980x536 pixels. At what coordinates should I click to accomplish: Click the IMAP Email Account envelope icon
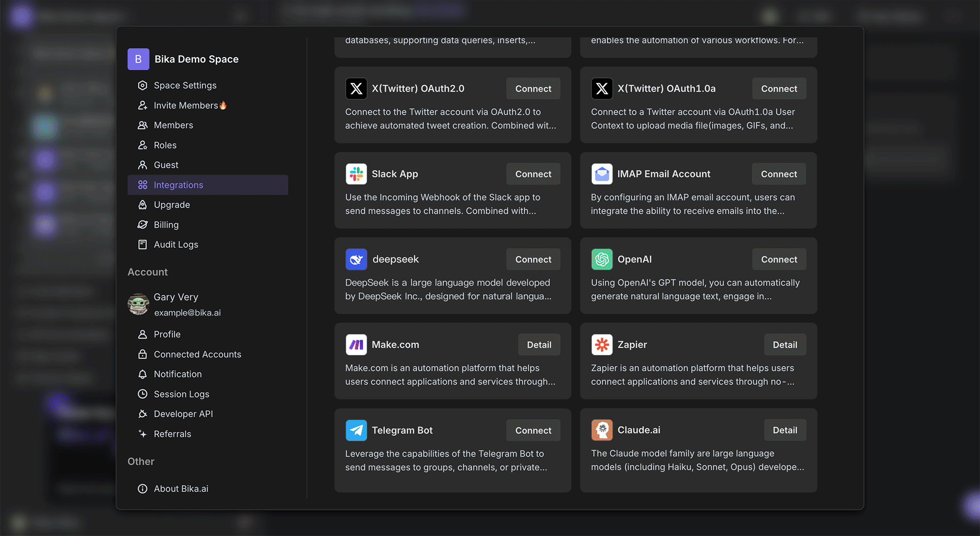(x=602, y=174)
